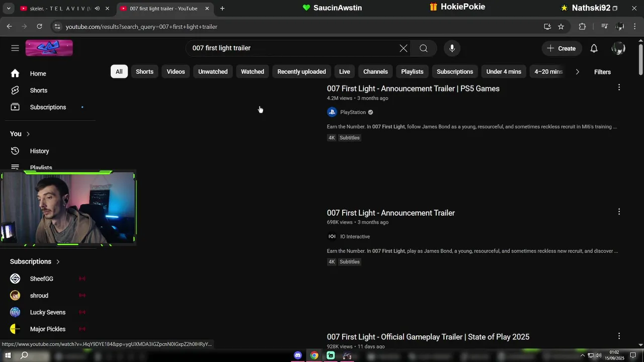Open the Windows Start menu
Image resolution: width=644 pixels, height=362 pixels.
point(8,355)
